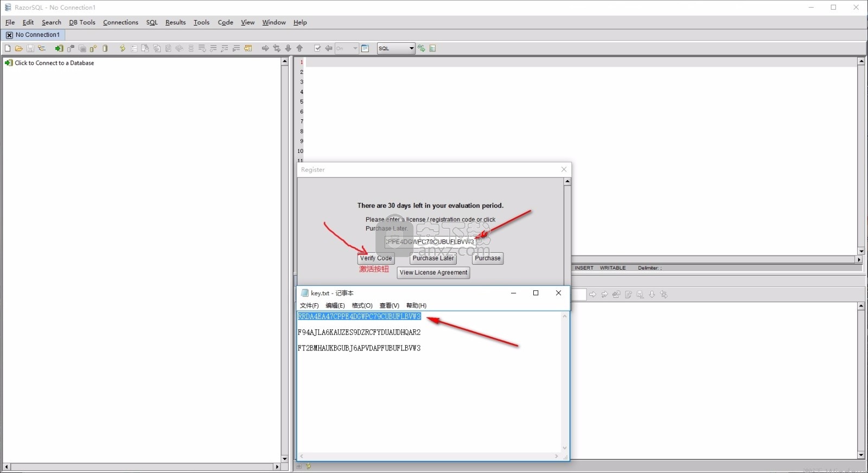
Task: Click the up arrow icon in main toolbar
Action: tap(299, 48)
